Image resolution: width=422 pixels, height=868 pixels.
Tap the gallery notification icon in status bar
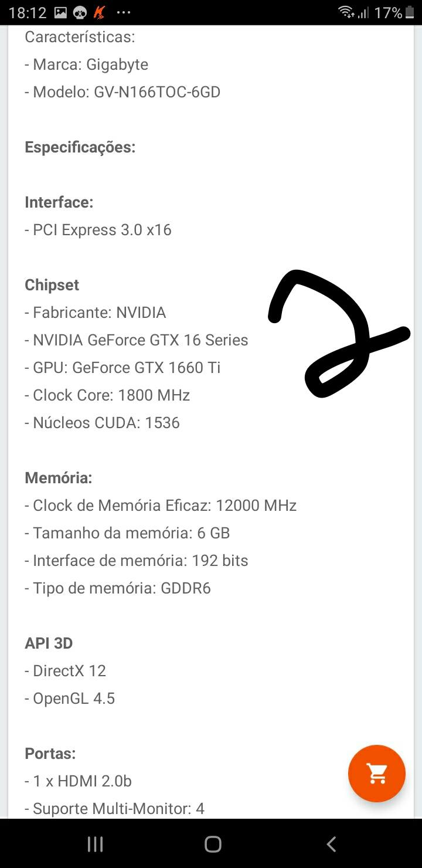tap(60, 12)
